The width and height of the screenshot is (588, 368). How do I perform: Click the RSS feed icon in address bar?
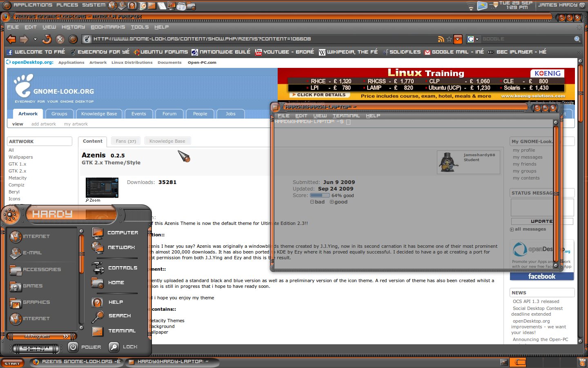click(x=441, y=39)
